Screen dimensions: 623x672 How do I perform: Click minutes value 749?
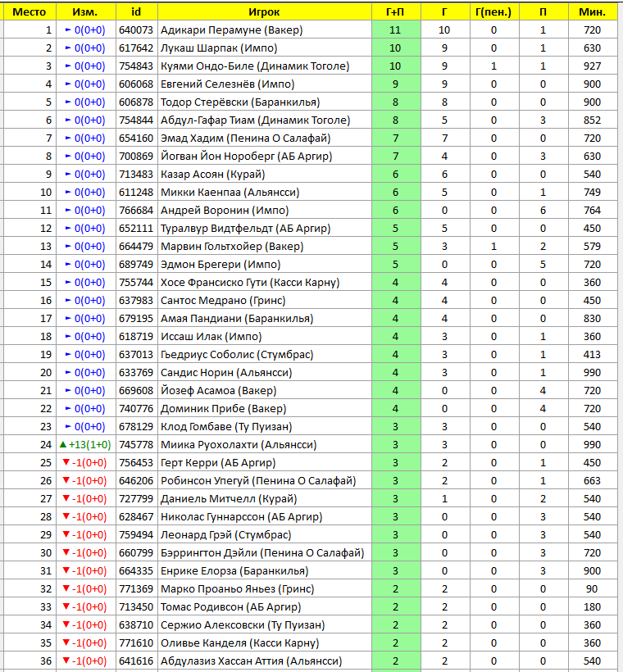tap(592, 192)
